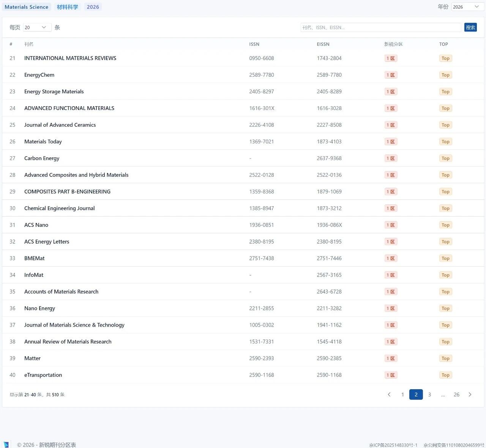Click the journal name search input field
Image resolution: width=486 pixels, height=448 pixels.
coord(380,27)
